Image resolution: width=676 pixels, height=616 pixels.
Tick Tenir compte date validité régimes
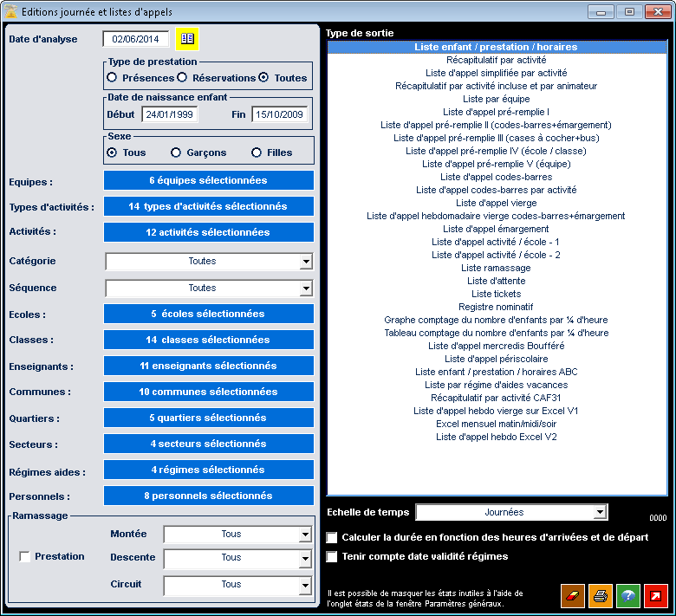[x=332, y=556]
